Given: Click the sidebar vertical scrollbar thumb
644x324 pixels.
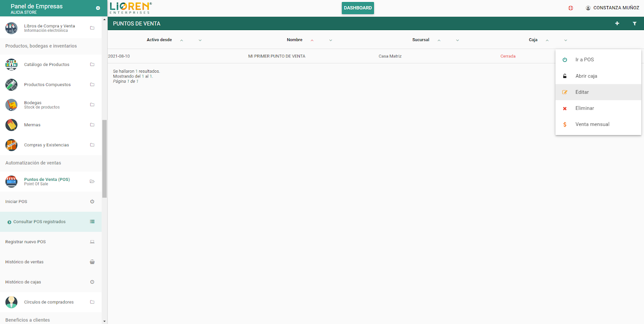Looking at the screenshot, I should [105, 159].
